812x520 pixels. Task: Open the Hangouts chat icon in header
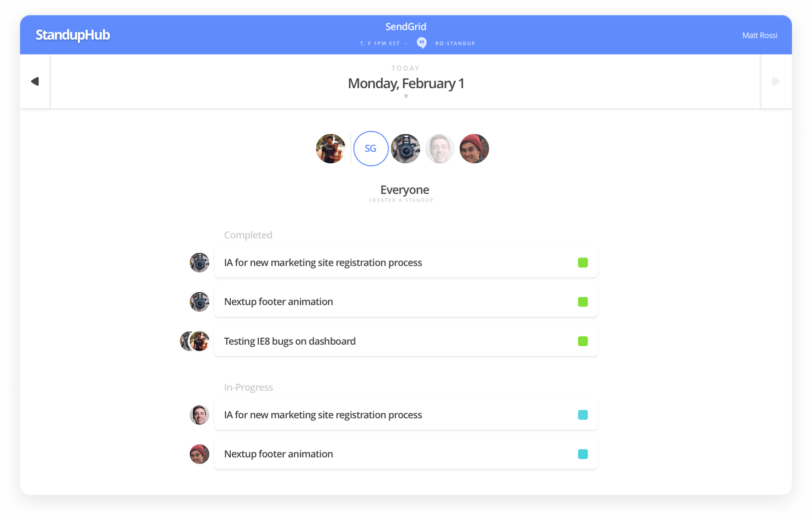422,43
